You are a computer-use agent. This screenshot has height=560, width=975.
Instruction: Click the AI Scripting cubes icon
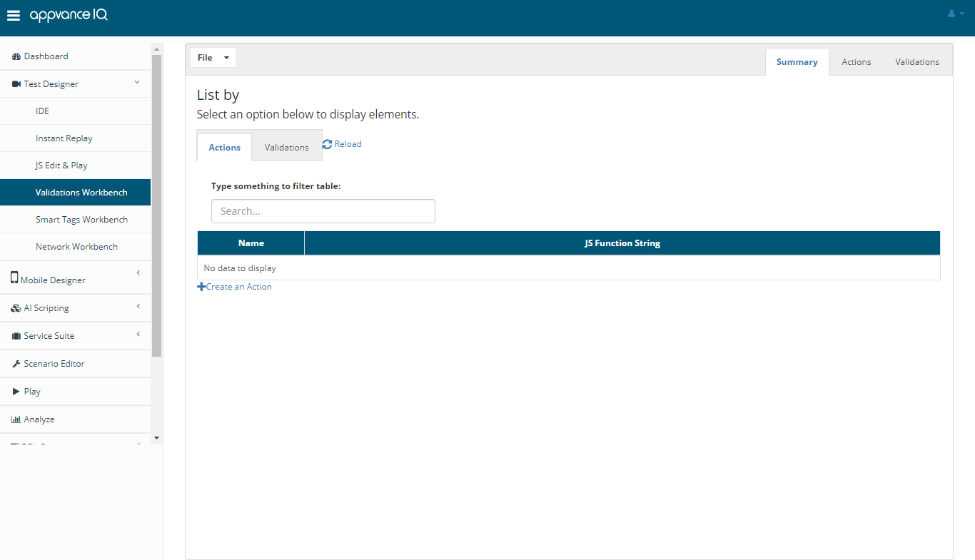point(16,308)
